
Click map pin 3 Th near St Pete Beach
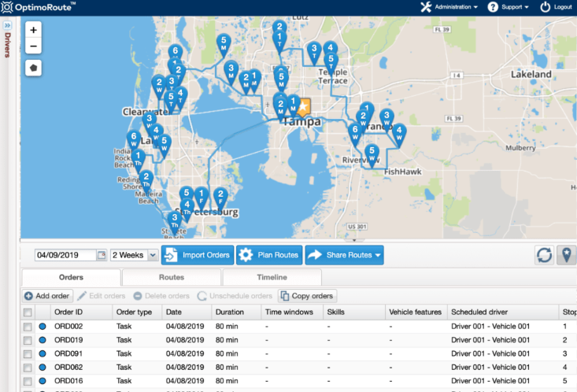(x=175, y=222)
